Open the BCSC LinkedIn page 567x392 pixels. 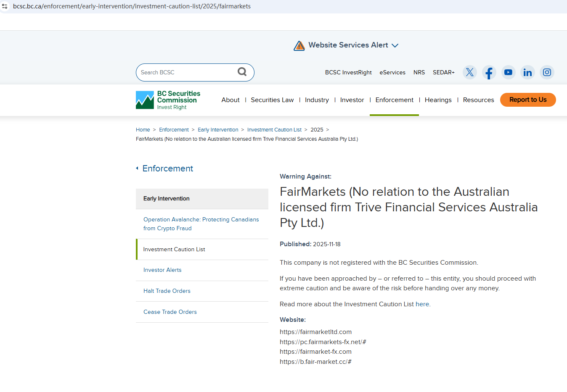point(527,72)
